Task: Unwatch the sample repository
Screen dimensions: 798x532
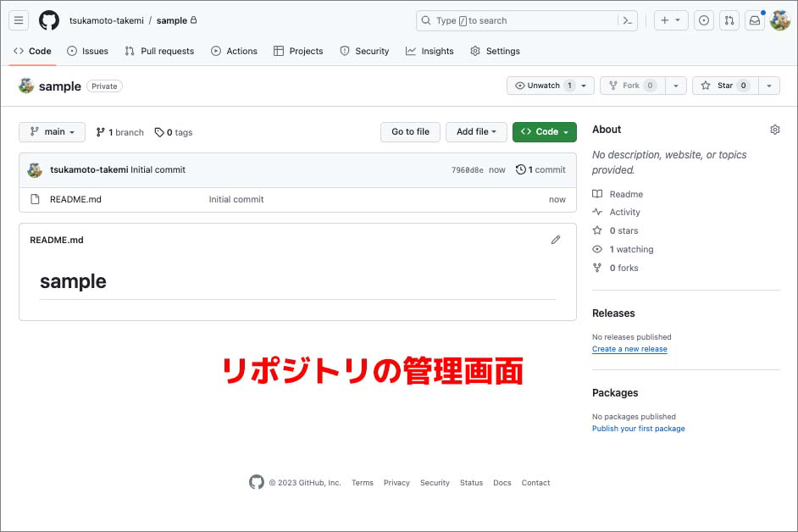Action: click(x=543, y=86)
